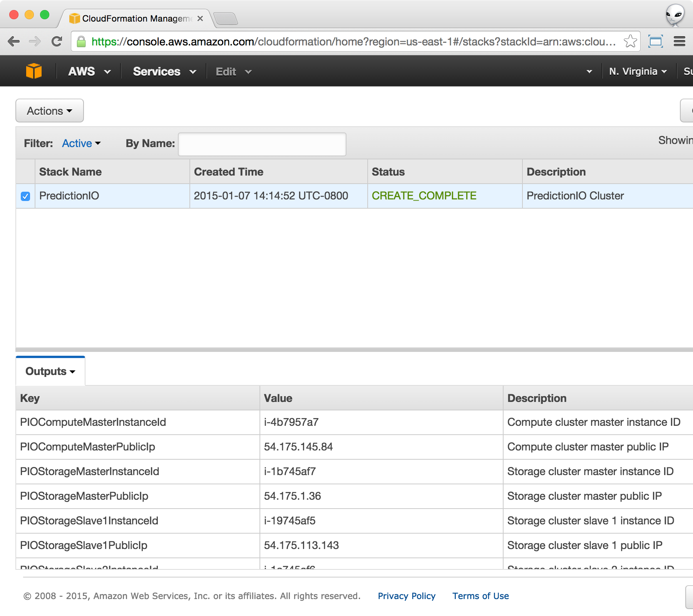Screen dimensions: 693x616
Task: Click the screen cast icon in address bar
Action: point(655,42)
